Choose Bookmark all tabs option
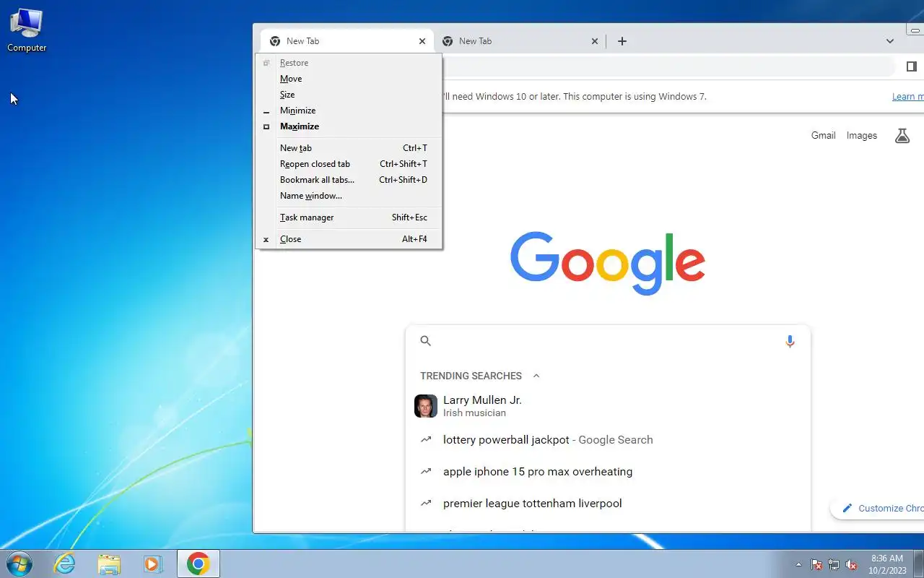 (349, 180)
